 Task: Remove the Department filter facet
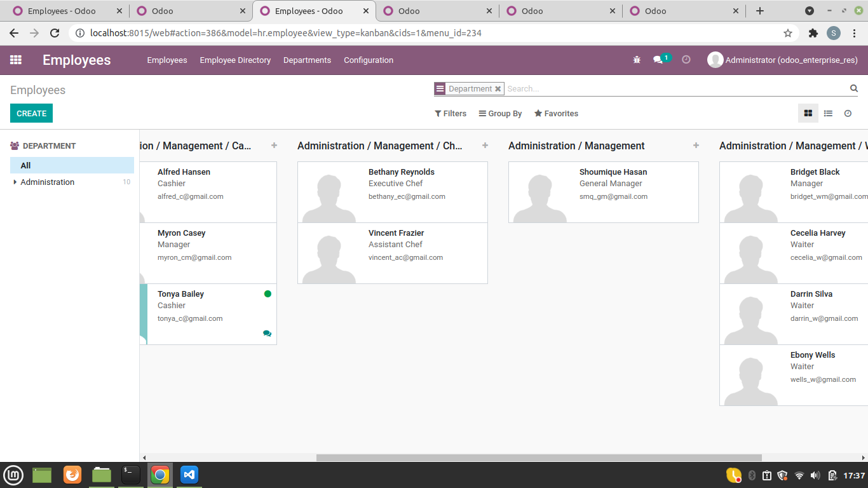click(498, 88)
